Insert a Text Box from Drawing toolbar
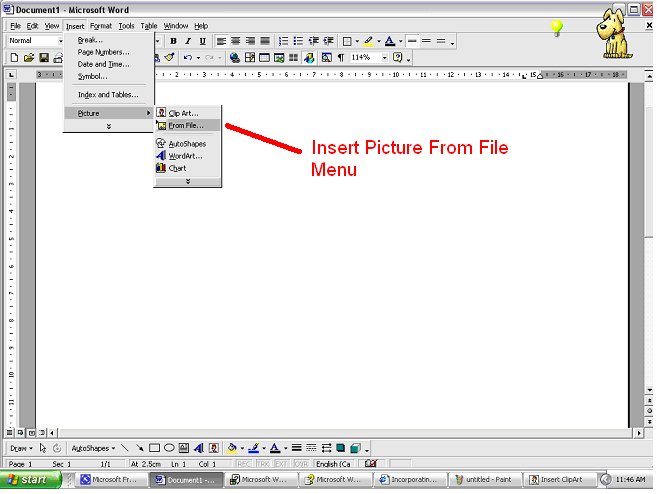The height and width of the screenshot is (494, 657). click(x=184, y=448)
